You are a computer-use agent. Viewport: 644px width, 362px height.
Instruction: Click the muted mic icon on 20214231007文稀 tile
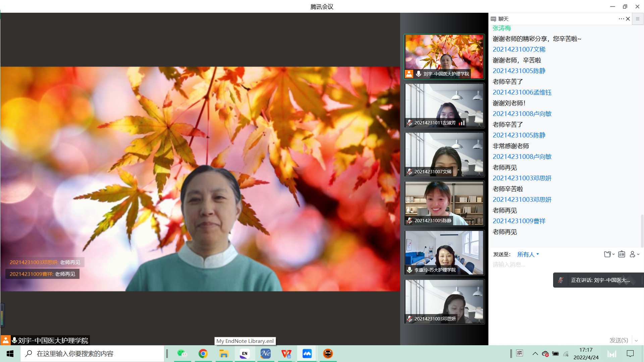[x=410, y=172]
